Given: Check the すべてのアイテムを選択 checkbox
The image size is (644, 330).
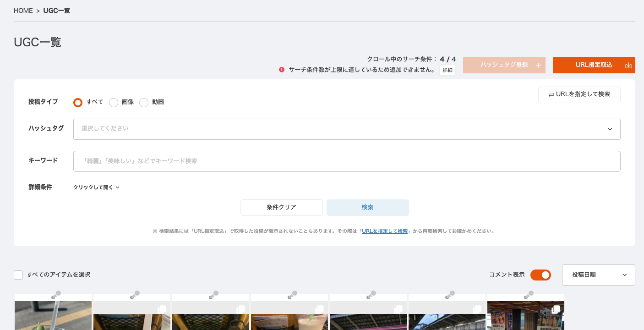Looking at the screenshot, I should [18, 275].
